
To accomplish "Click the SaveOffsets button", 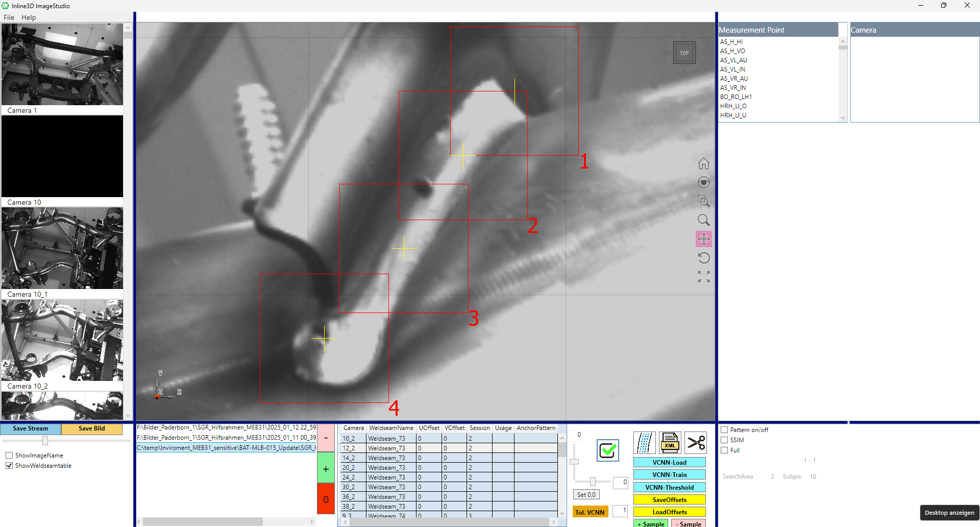I will [670, 499].
